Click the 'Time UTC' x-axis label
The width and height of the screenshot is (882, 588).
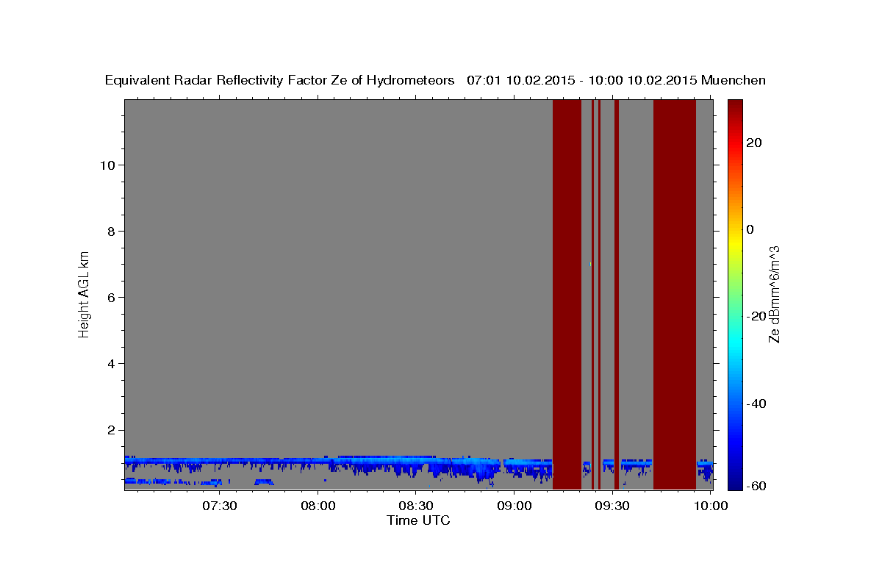[x=418, y=520]
